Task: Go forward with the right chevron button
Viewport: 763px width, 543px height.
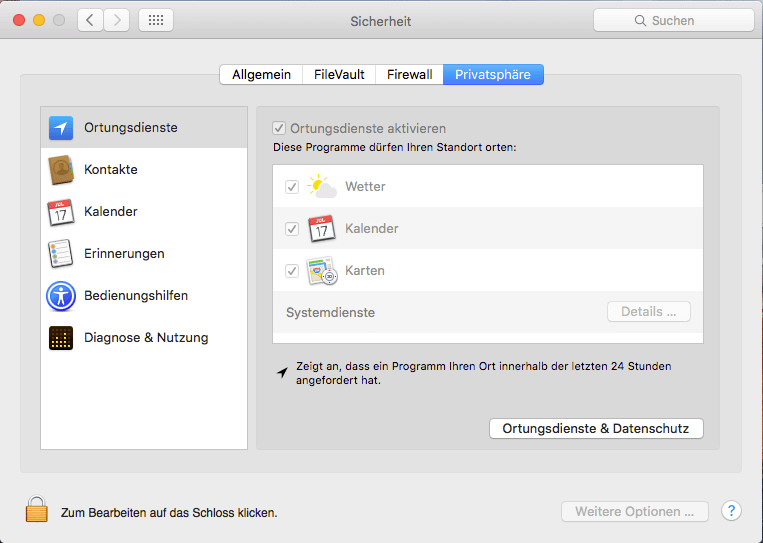Action: (x=117, y=20)
